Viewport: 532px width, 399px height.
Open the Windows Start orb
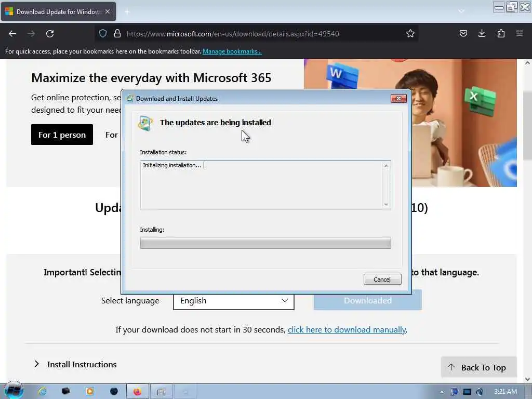click(x=14, y=391)
